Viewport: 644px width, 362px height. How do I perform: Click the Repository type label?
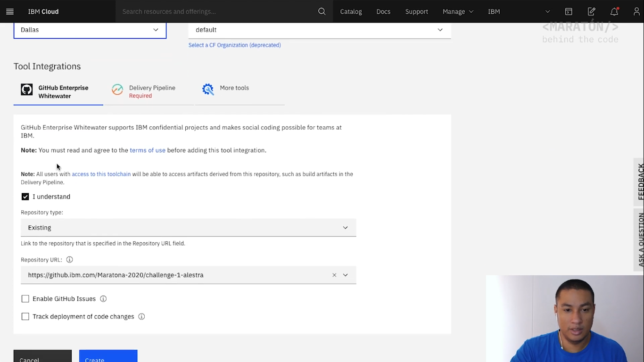click(x=42, y=213)
